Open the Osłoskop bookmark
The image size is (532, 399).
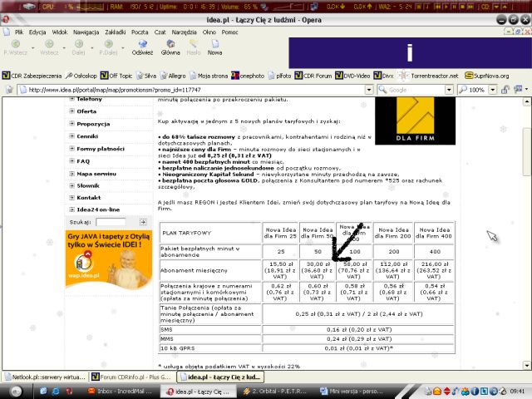[x=81, y=76]
